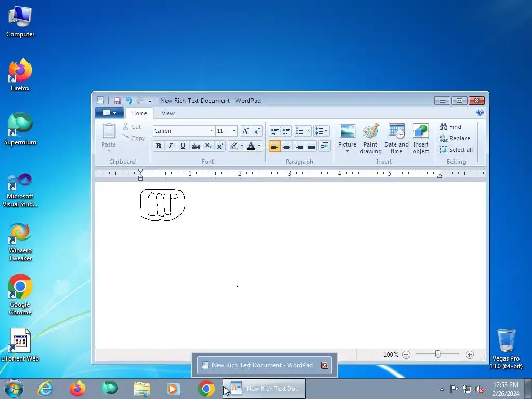532x399 pixels.
Task: Open WordPad Help question mark icon
Action: (x=480, y=113)
